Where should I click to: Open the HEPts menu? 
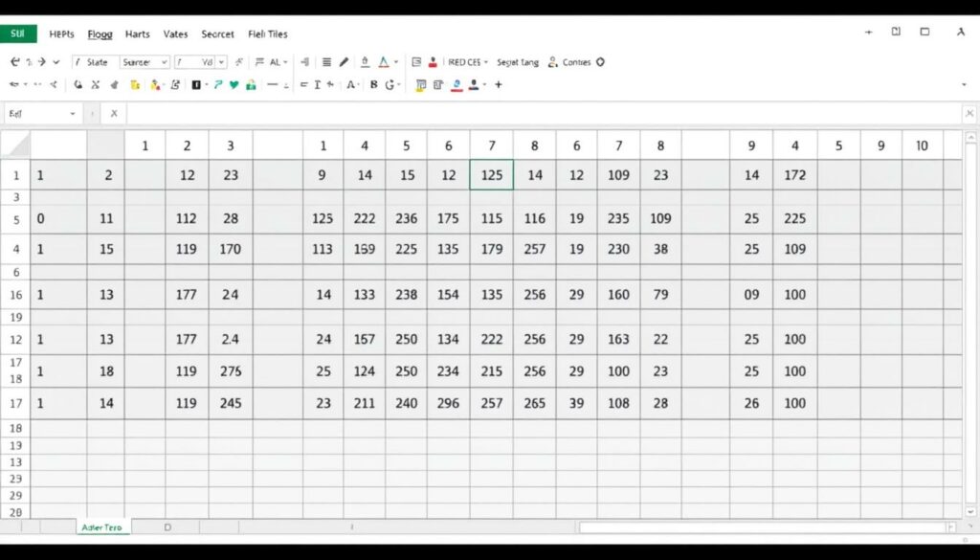click(x=61, y=34)
